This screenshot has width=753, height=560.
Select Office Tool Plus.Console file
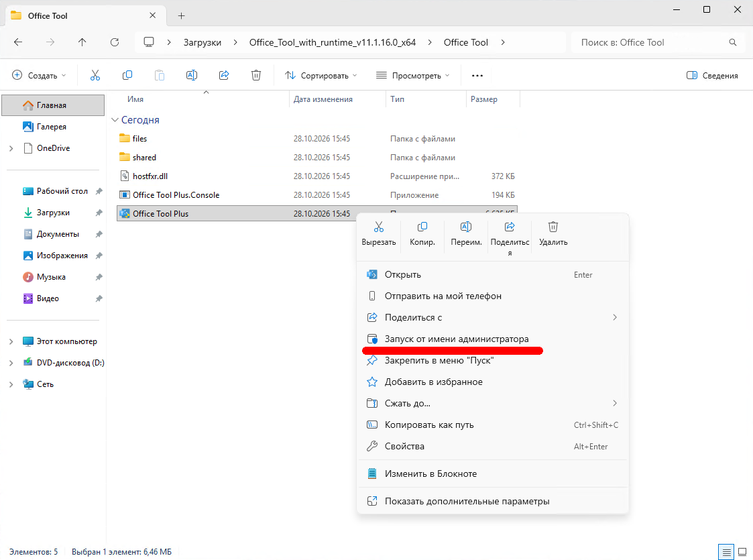tap(317, 195)
